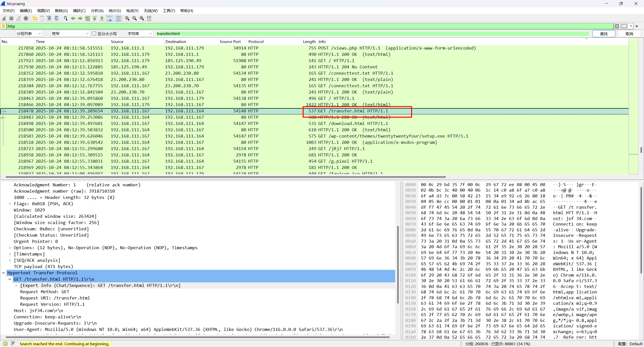Jump to the first packet icon

click(x=95, y=18)
